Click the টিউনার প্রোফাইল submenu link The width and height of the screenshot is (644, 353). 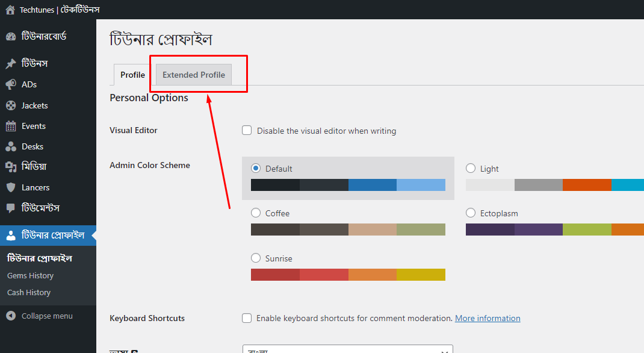(40, 258)
